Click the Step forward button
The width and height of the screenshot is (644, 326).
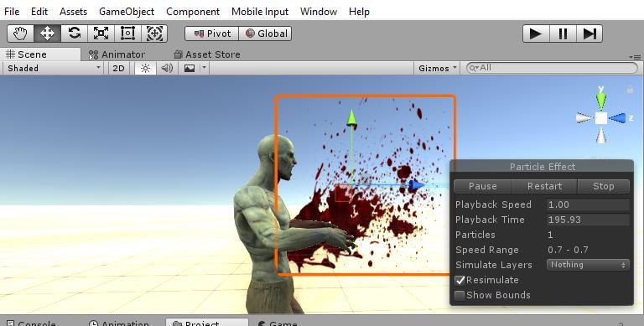click(x=589, y=34)
